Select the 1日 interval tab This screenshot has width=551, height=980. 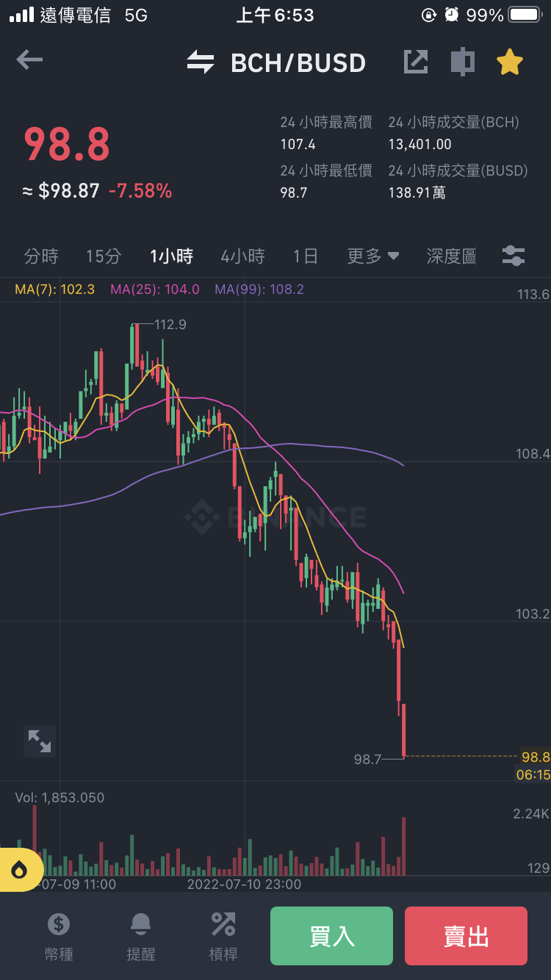tap(305, 256)
